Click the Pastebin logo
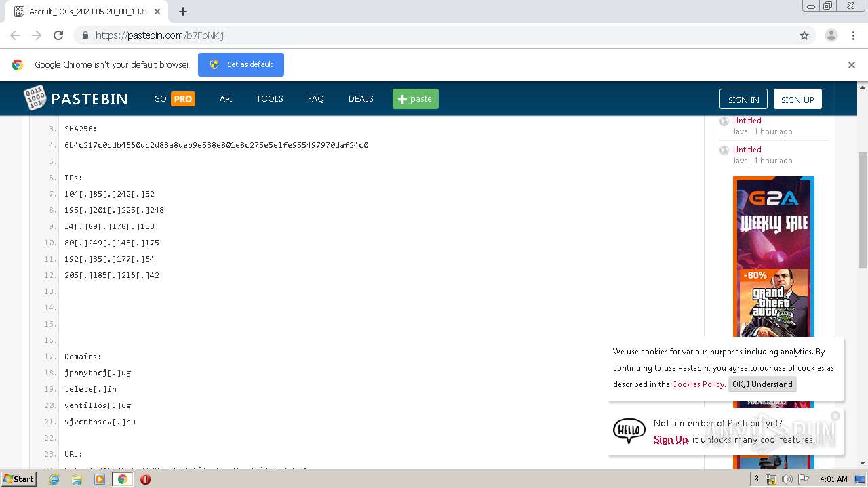Viewport: 868px width, 488px height. coord(75,98)
